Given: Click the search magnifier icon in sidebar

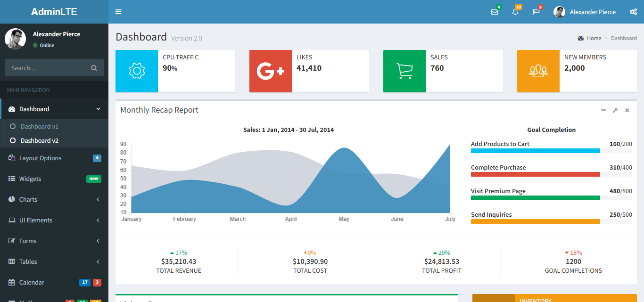Looking at the screenshot, I should tap(94, 68).
